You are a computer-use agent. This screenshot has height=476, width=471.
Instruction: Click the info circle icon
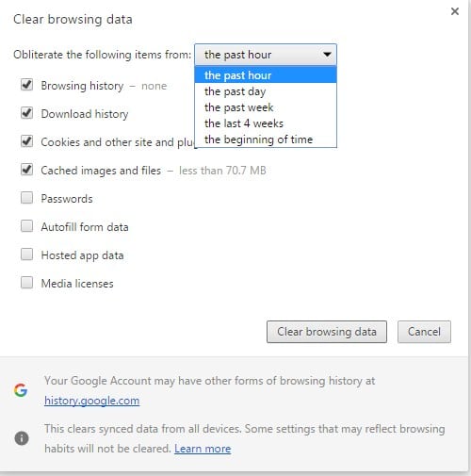pos(22,438)
